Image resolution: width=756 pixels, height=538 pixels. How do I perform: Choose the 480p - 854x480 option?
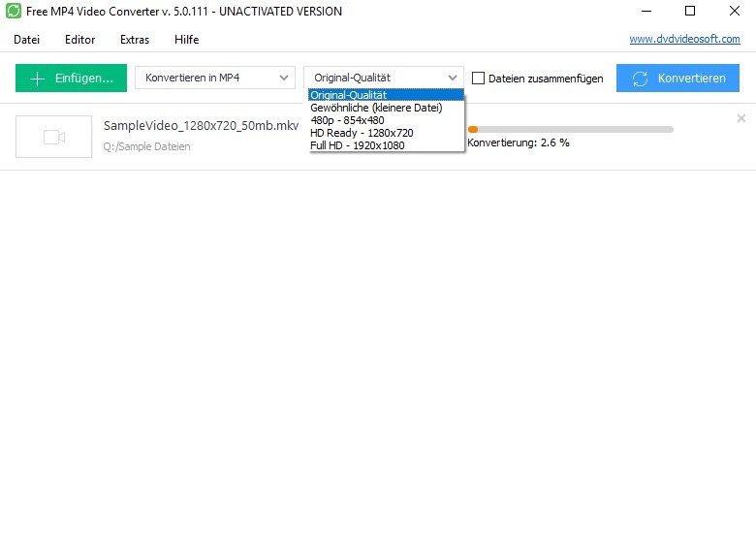coord(386,120)
